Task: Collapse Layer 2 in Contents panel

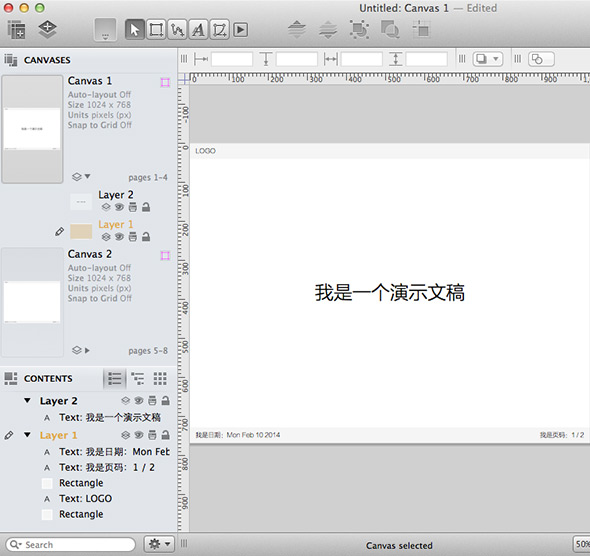Action: (27, 400)
